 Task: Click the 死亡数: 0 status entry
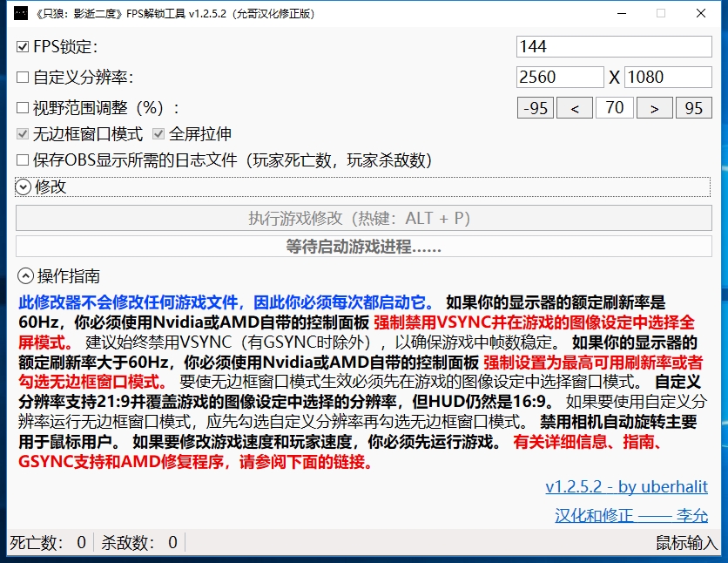click(48, 542)
